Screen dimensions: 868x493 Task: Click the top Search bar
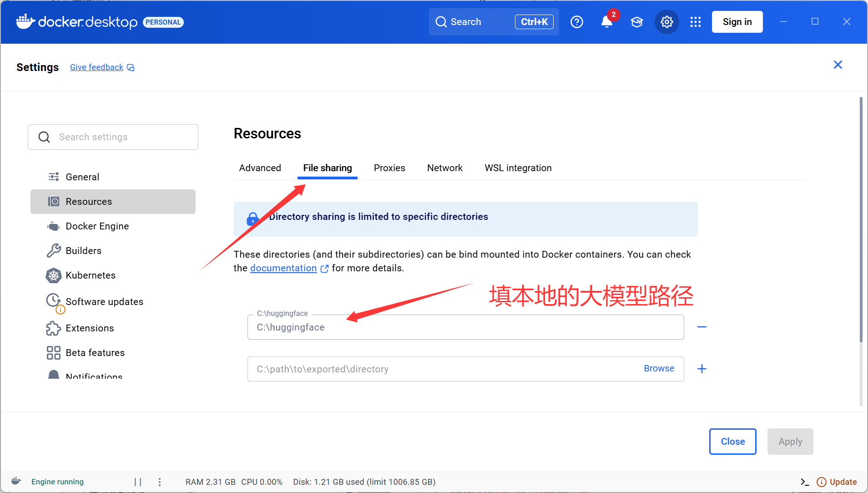[494, 22]
